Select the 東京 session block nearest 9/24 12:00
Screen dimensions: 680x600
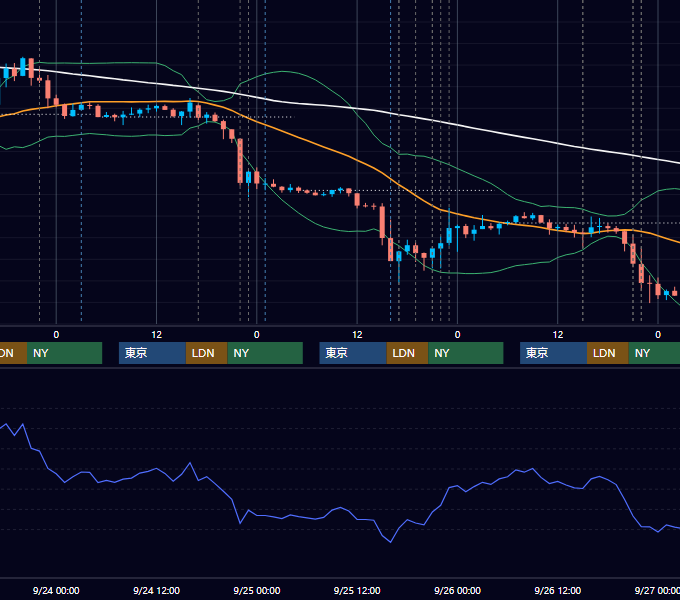point(152,353)
